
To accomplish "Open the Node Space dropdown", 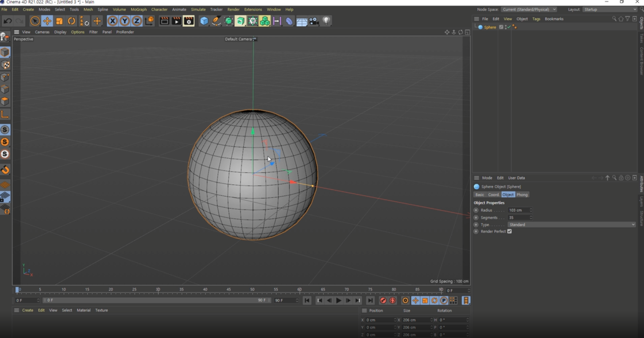I will pyautogui.click(x=529, y=9).
